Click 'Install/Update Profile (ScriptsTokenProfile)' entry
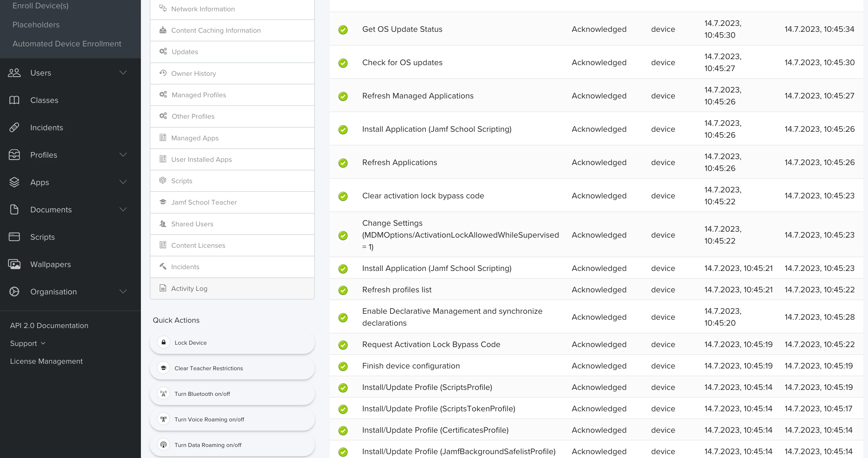 point(438,408)
